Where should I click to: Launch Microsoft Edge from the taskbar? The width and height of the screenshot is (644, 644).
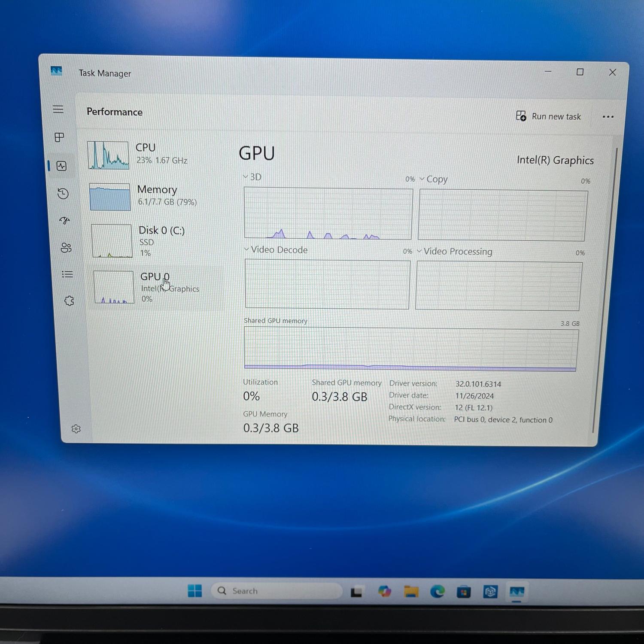coord(437,592)
